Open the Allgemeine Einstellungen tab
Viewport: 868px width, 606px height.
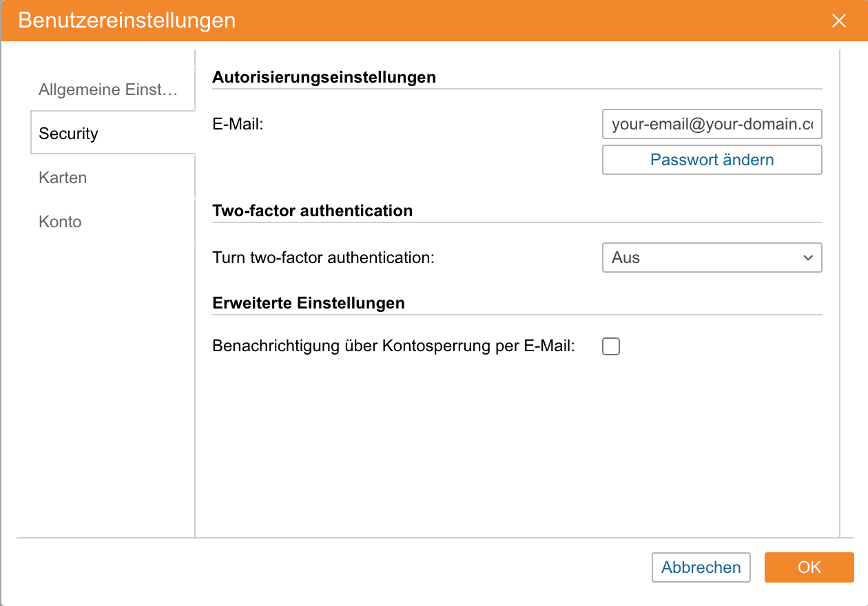(x=108, y=90)
